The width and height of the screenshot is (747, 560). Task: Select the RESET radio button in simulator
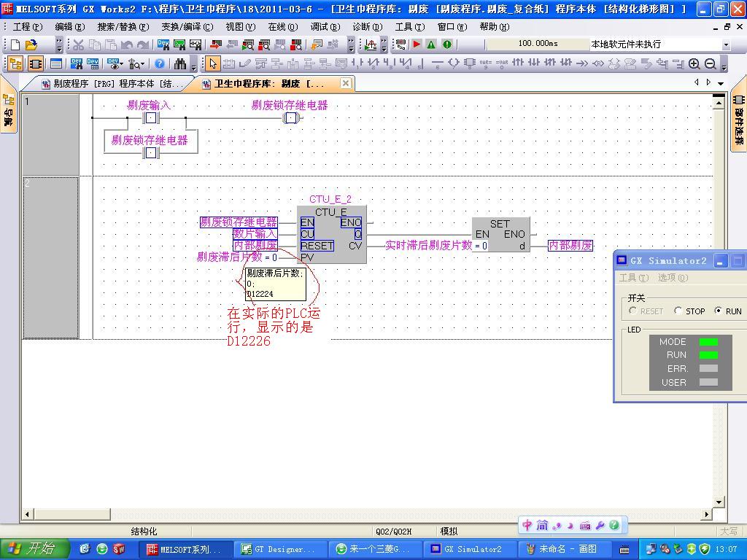(x=633, y=311)
